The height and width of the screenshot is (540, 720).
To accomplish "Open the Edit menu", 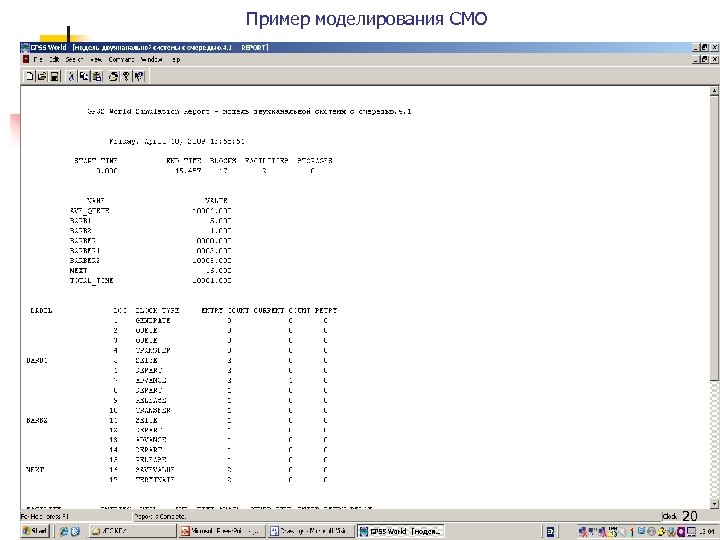I will (55, 59).
